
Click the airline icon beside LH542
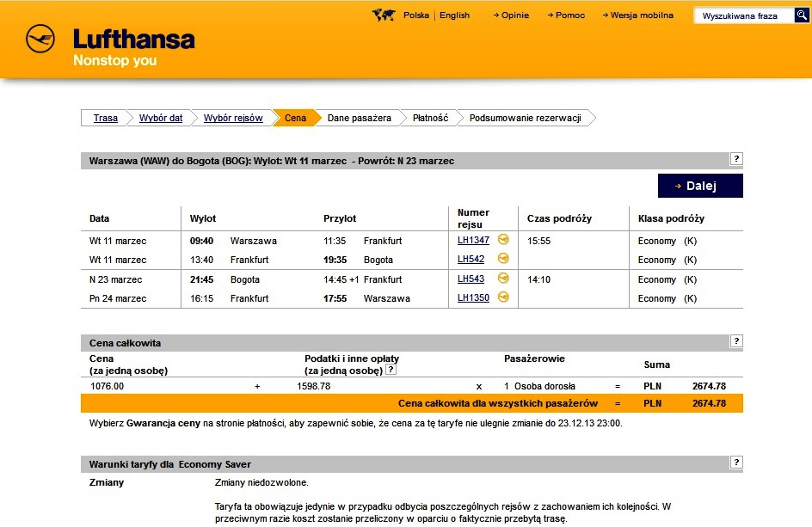click(503, 258)
